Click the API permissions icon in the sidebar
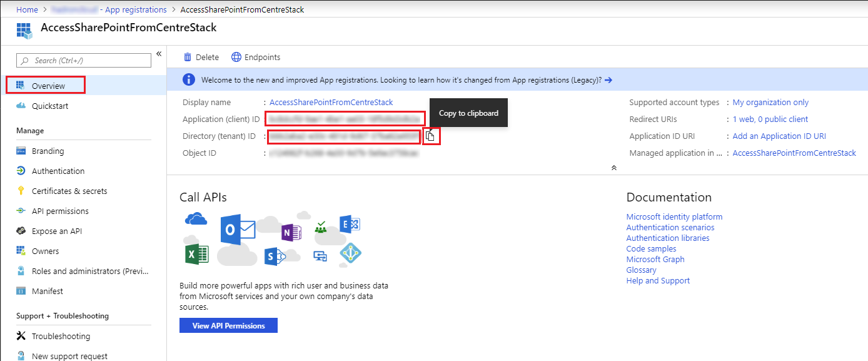This screenshot has height=361, width=868. (x=21, y=211)
